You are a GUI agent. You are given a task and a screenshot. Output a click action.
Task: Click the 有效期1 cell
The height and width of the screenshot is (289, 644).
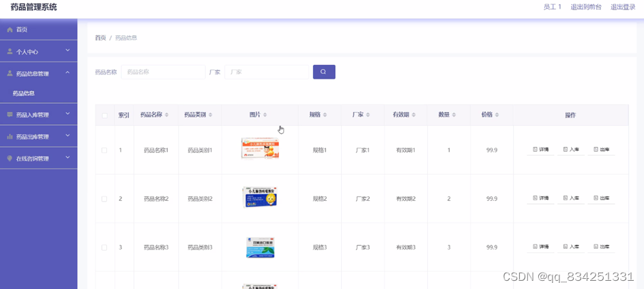[406, 150]
